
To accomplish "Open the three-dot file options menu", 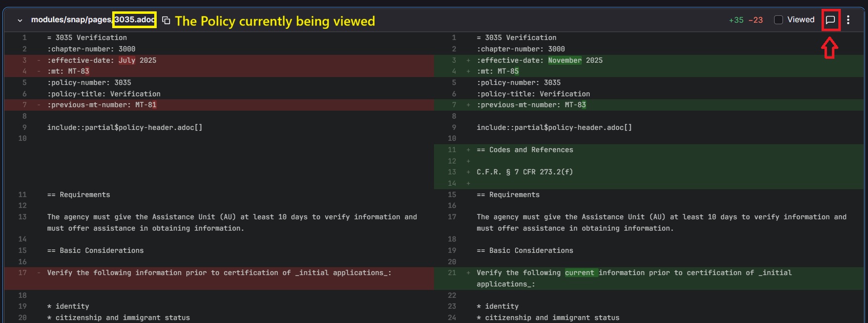I will pos(848,20).
